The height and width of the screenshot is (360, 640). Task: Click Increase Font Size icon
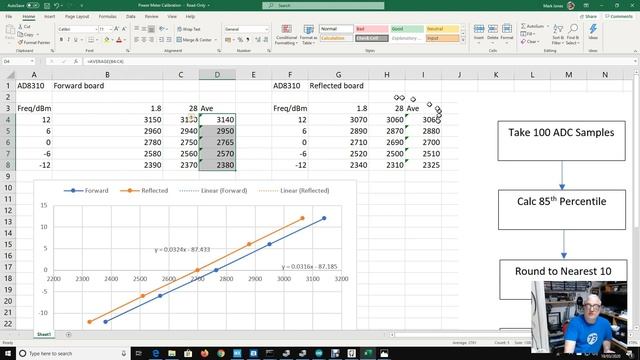point(117,29)
